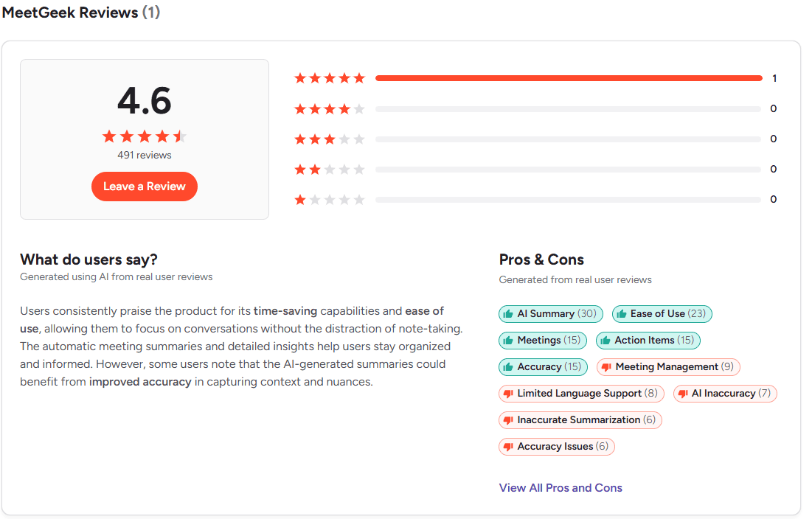
Task: Select the Accuracy (15) pros tag
Action: [543, 367]
